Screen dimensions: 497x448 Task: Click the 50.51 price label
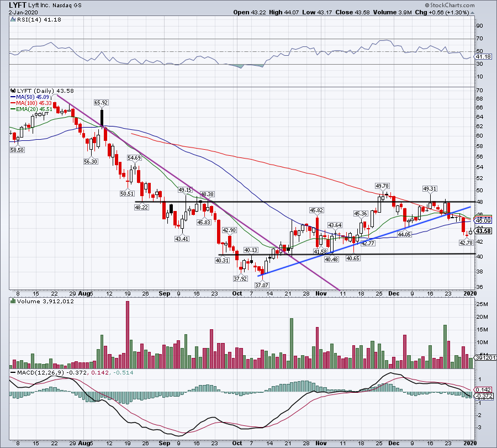click(x=127, y=193)
